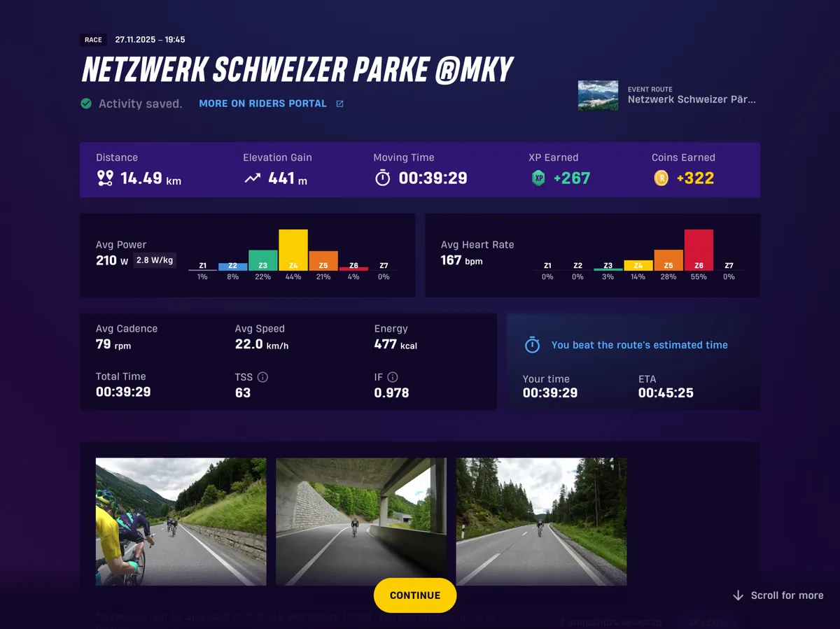Click the +322 coins earned value
The width and height of the screenshot is (840, 629).
pyautogui.click(x=695, y=178)
